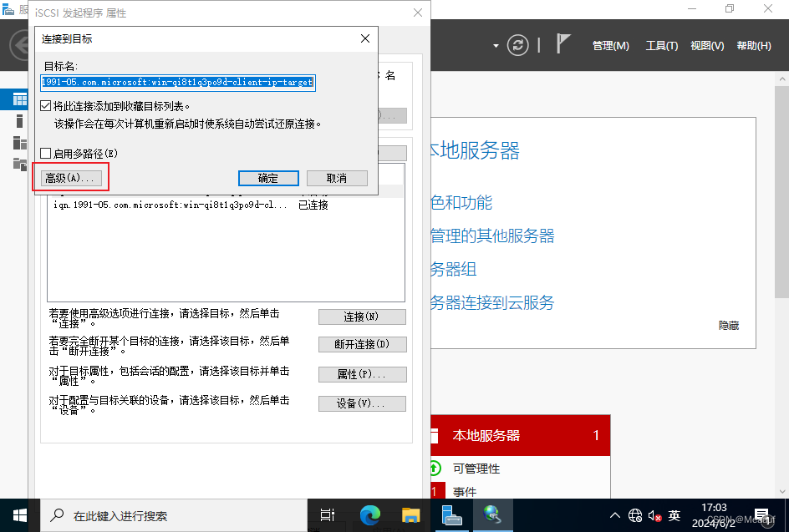Open target 属性(P) button

click(x=362, y=375)
